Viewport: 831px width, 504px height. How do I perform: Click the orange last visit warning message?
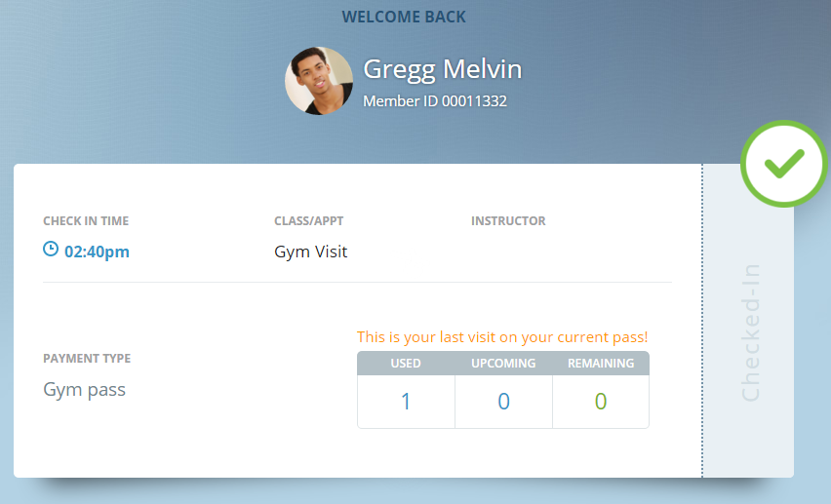click(x=502, y=337)
